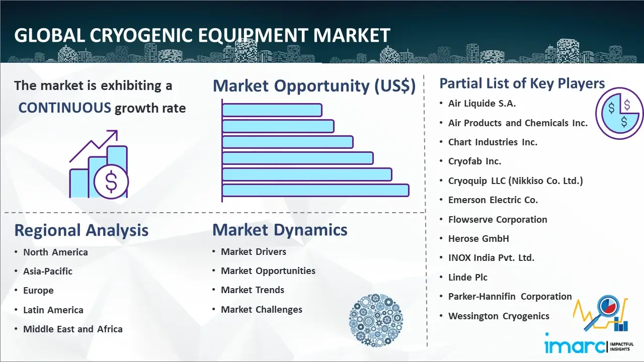
Task: Click Chart Industries Inc. entry
Action: 493,142
